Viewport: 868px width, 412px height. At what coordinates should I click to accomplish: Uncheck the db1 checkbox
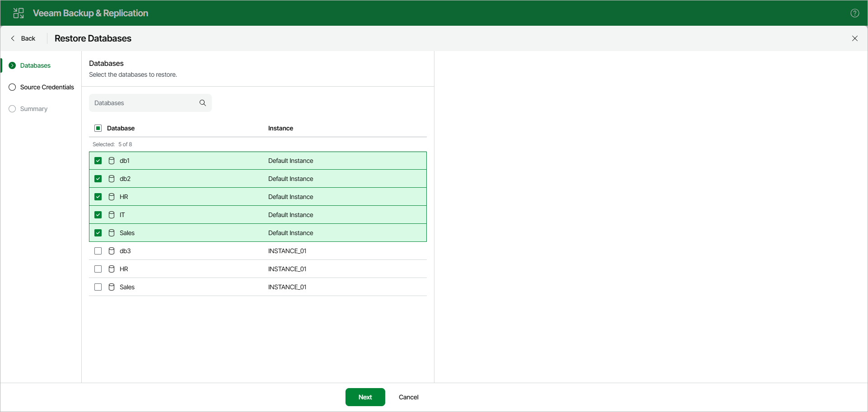pos(98,161)
